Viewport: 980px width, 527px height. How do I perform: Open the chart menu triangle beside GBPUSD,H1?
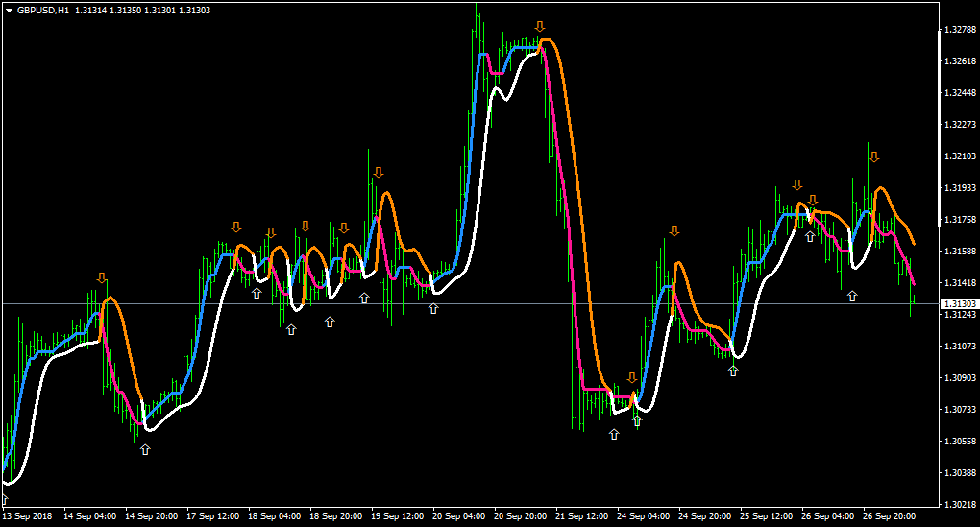tap(10, 11)
